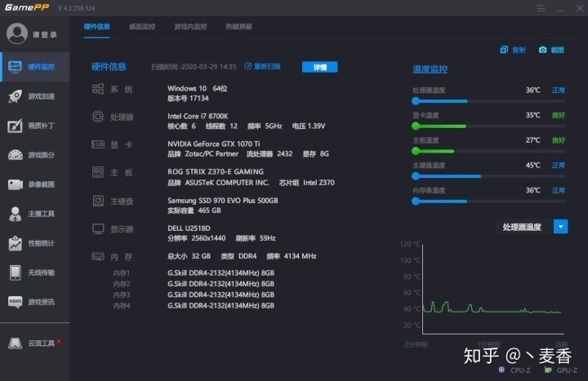Click the 内存 memory icon
The image size is (588, 381).
(x=98, y=256)
